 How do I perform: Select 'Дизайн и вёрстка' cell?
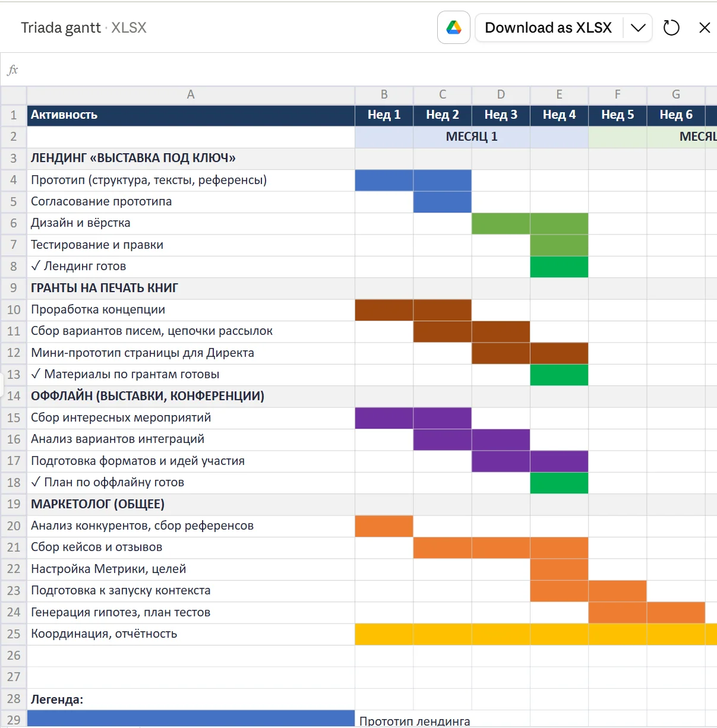click(191, 223)
